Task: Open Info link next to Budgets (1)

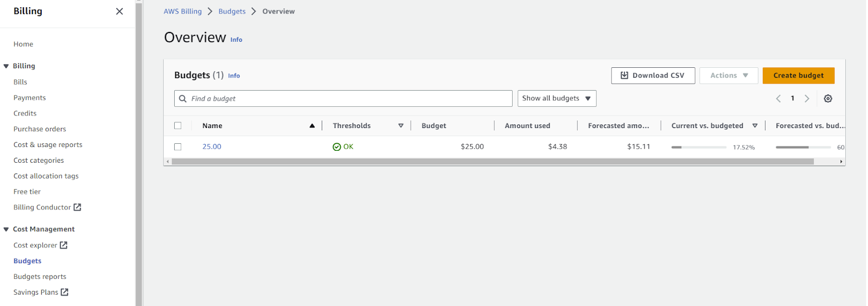Action: pos(234,76)
